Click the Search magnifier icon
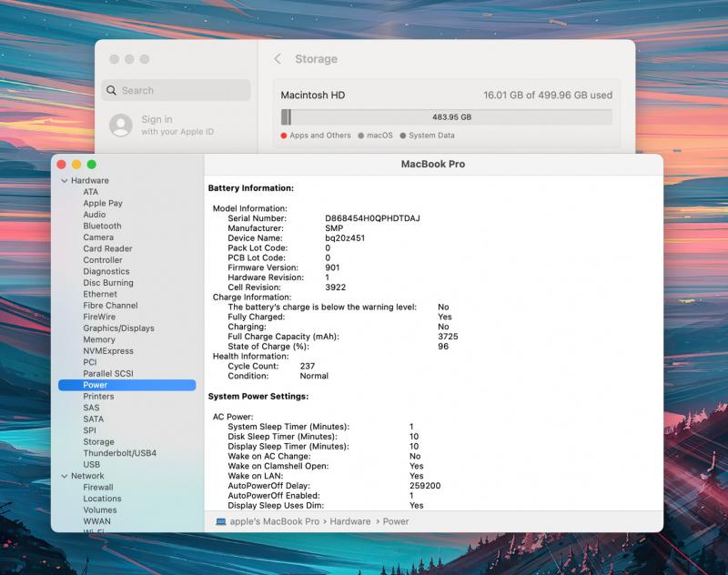Screen dimensions: 728x575 pyautogui.click(x=111, y=90)
